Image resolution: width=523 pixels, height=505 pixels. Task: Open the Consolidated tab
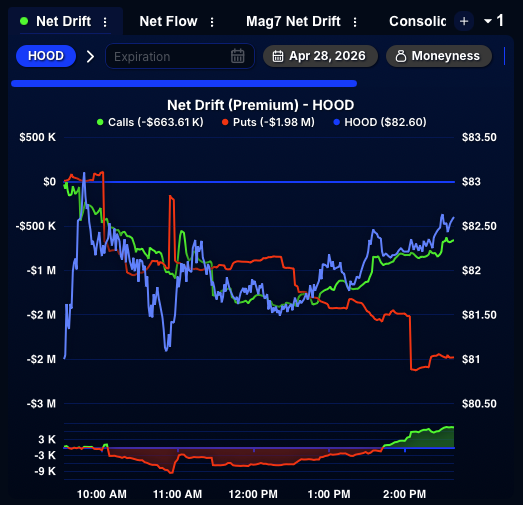click(x=418, y=21)
